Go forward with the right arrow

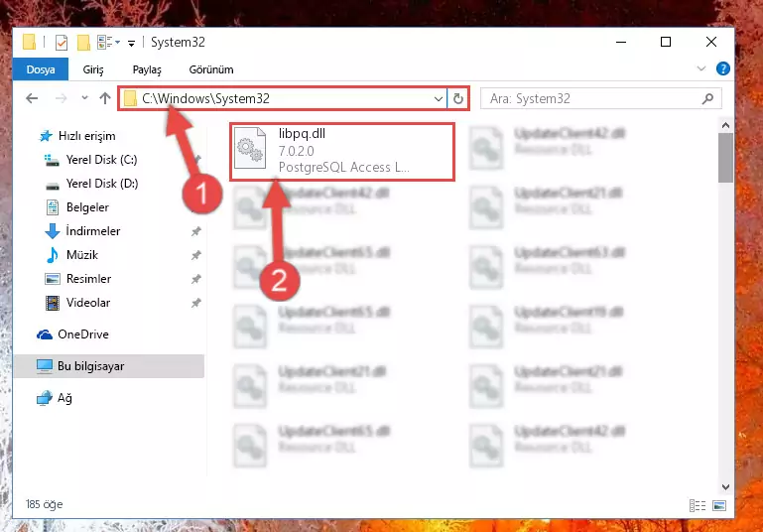[x=62, y=99]
